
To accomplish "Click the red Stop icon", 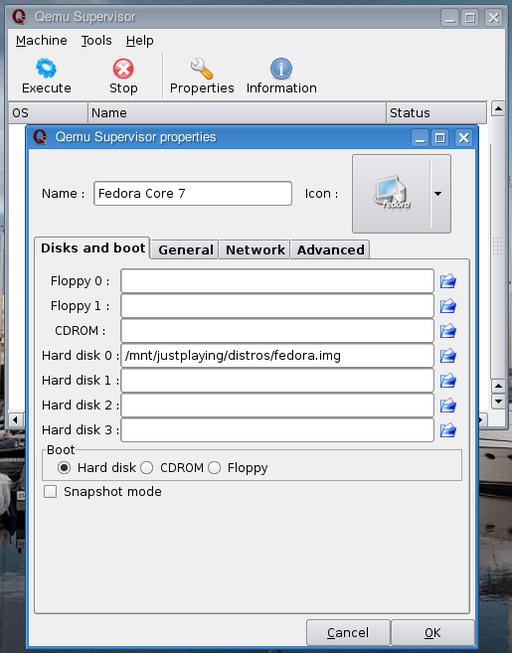I will (123, 68).
